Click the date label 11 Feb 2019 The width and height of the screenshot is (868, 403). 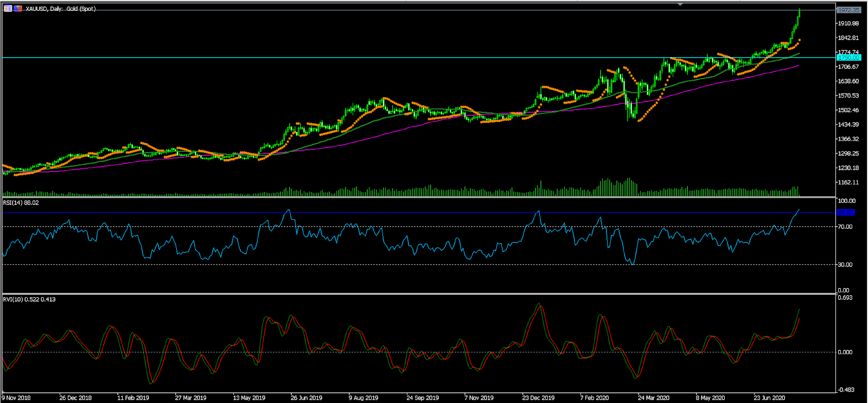click(133, 398)
